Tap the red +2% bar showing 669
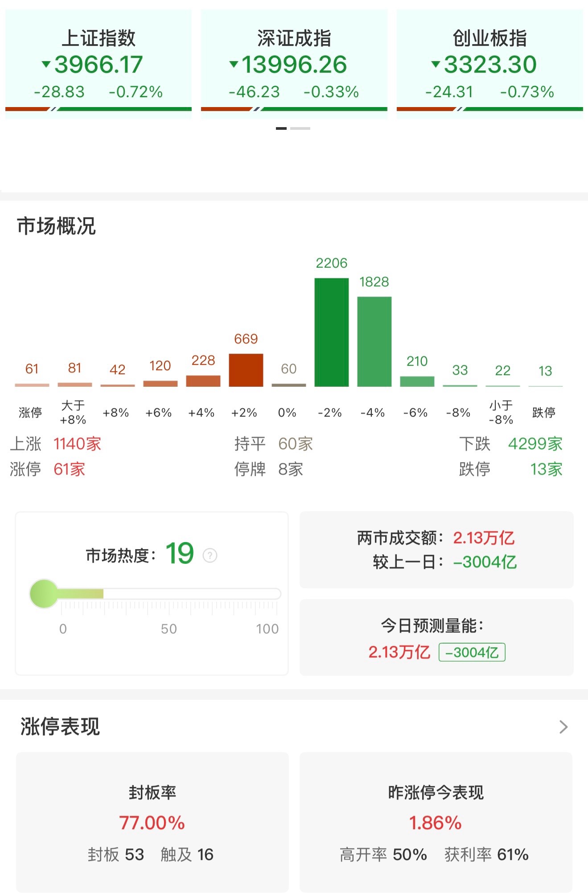 click(246, 370)
